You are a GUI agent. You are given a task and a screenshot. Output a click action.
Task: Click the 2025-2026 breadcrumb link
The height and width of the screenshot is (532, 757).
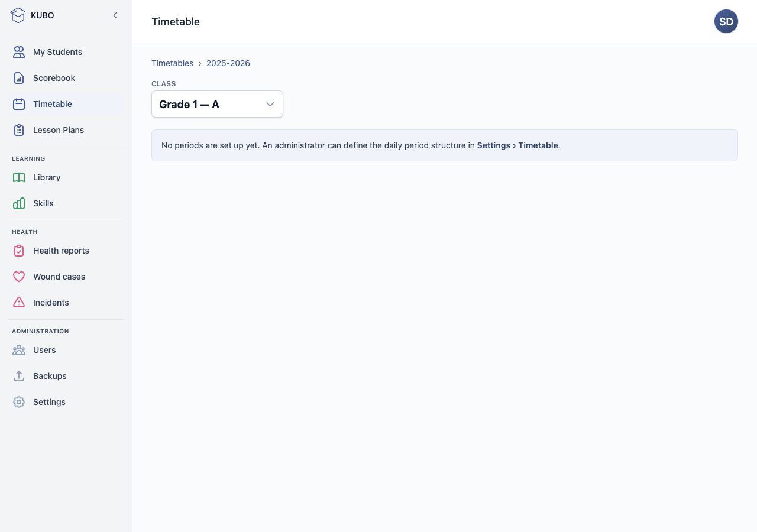pyautogui.click(x=228, y=63)
